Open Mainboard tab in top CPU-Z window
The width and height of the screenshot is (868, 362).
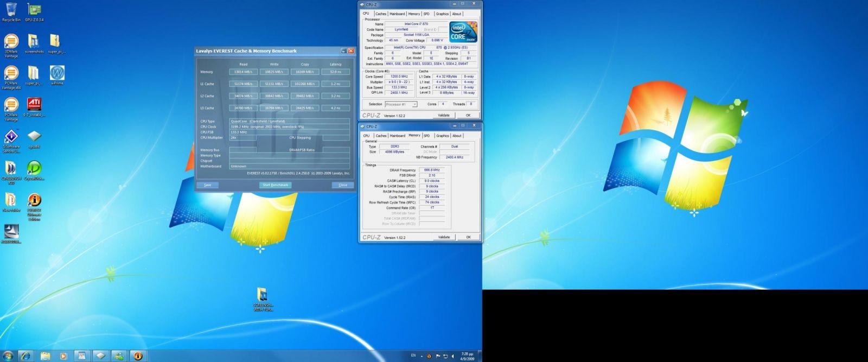(x=397, y=14)
